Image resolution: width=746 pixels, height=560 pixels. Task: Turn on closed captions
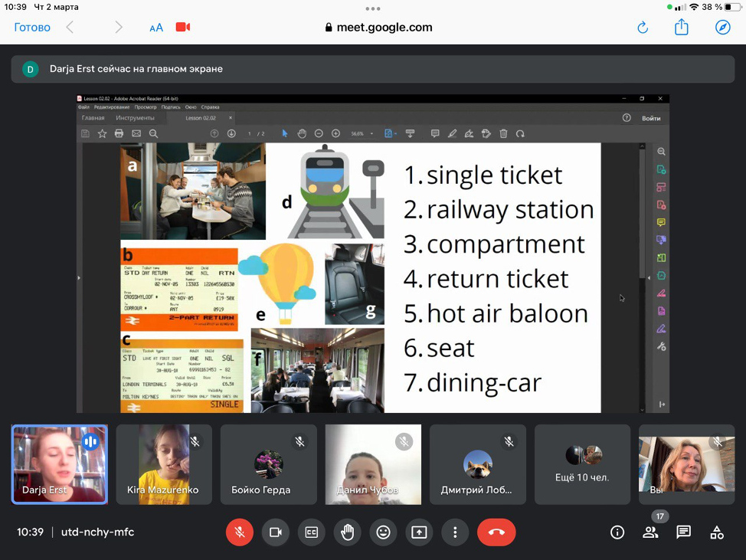(x=312, y=532)
